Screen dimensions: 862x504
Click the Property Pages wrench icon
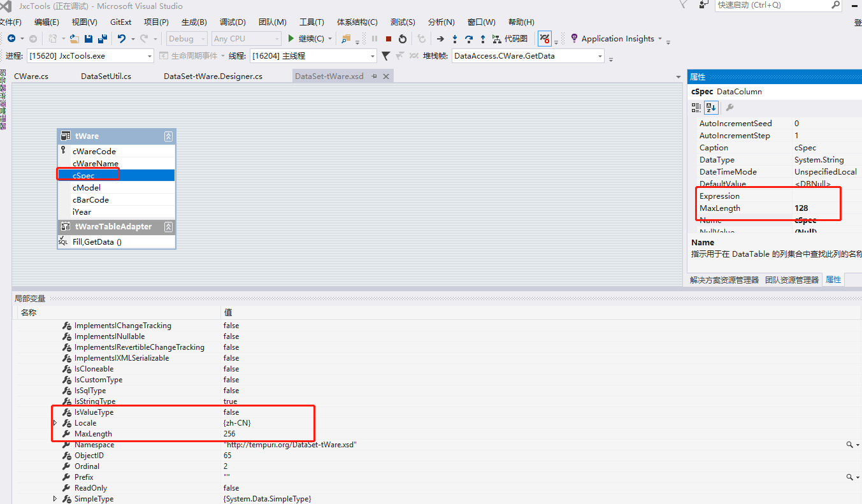coord(730,108)
